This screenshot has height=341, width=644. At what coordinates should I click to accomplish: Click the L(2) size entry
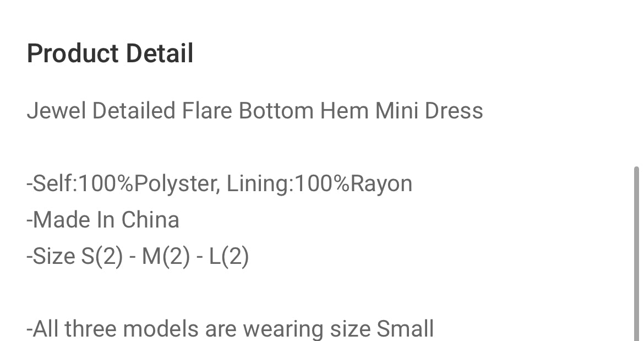pyautogui.click(x=229, y=256)
